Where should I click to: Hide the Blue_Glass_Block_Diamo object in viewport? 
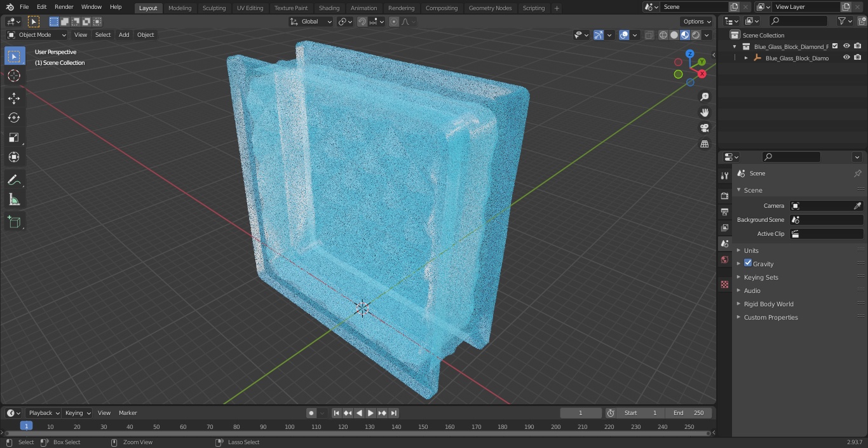tap(846, 58)
